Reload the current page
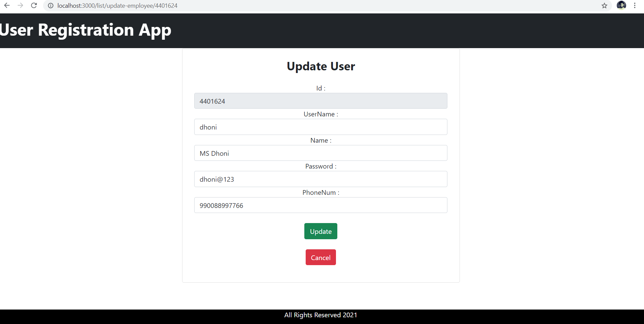The width and height of the screenshot is (644, 324). (34, 5)
